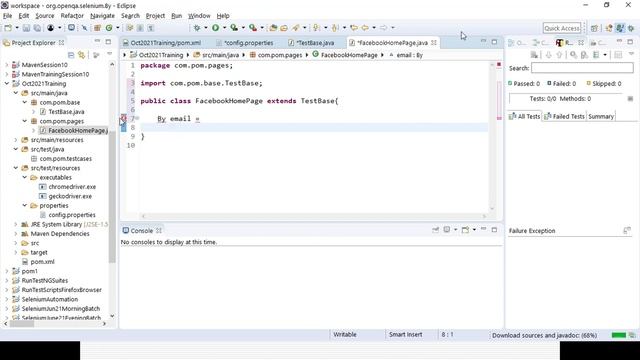Screen dimensions: 640x360
Task: Click the editor horizontal scrollbar
Action: click(313, 216)
